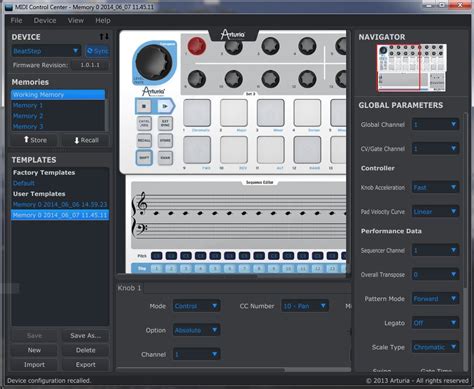Select pad 2 labeled Major

click(234, 113)
